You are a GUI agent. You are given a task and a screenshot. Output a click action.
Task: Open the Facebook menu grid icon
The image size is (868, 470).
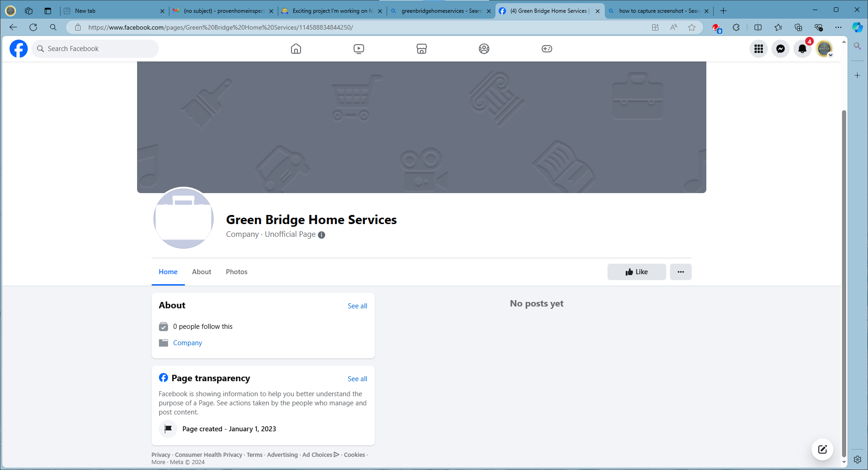(759, 49)
